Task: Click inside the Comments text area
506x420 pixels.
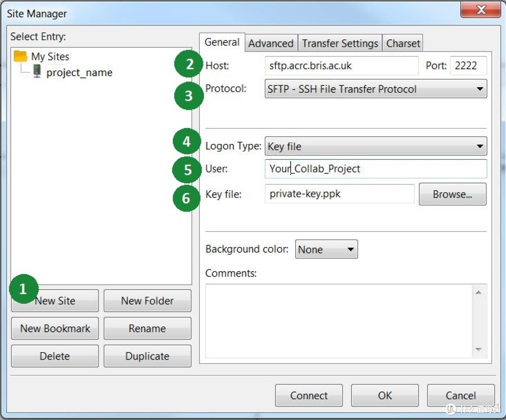Action: (x=339, y=321)
